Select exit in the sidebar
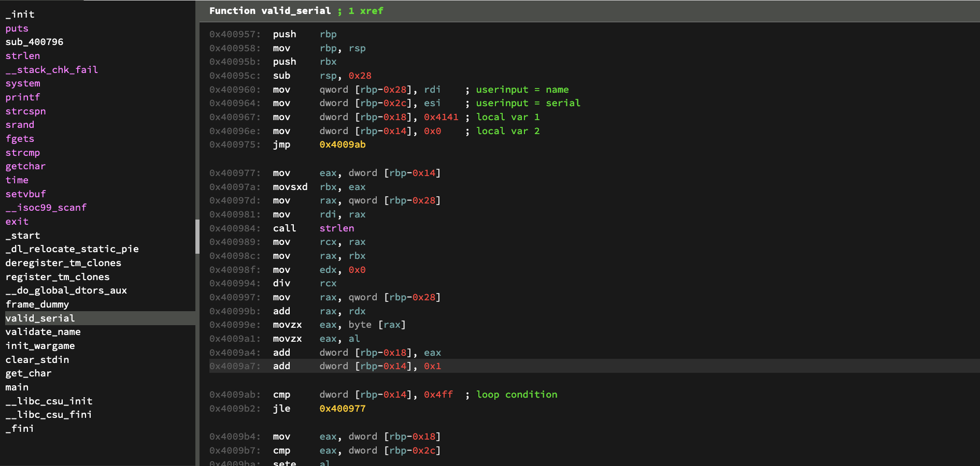 17,222
